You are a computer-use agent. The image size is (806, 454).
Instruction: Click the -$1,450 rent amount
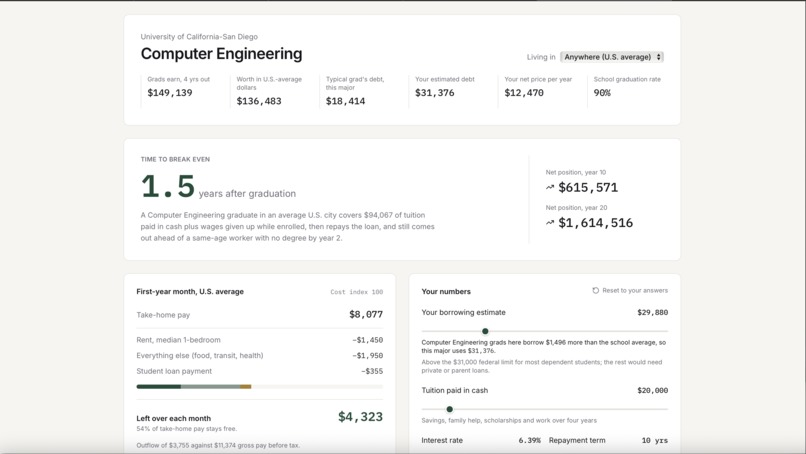(x=368, y=340)
